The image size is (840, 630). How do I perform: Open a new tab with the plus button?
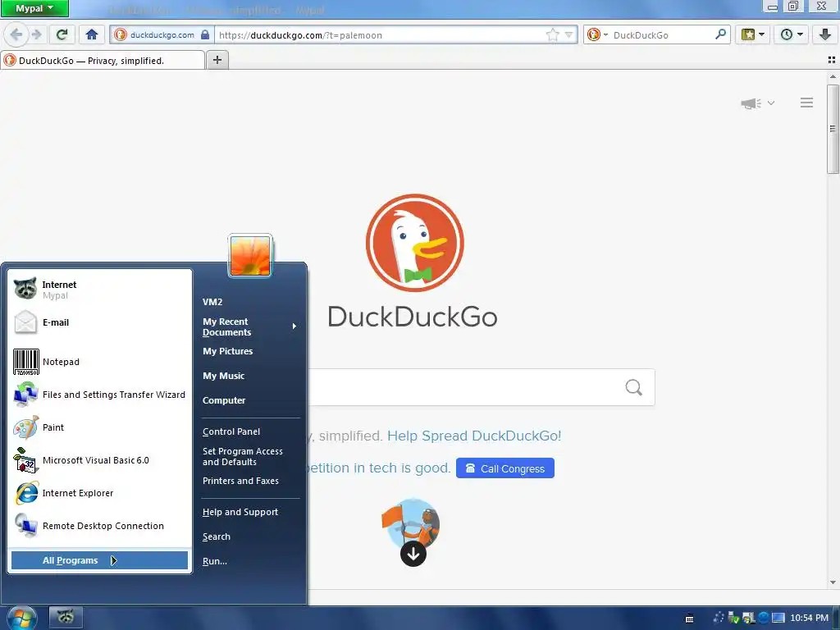point(217,60)
